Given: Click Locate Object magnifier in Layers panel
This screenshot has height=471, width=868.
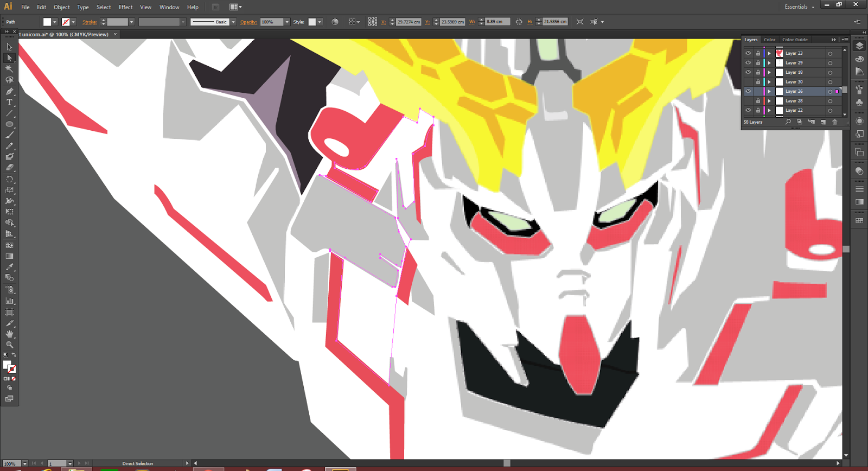Looking at the screenshot, I should click(x=788, y=122).
